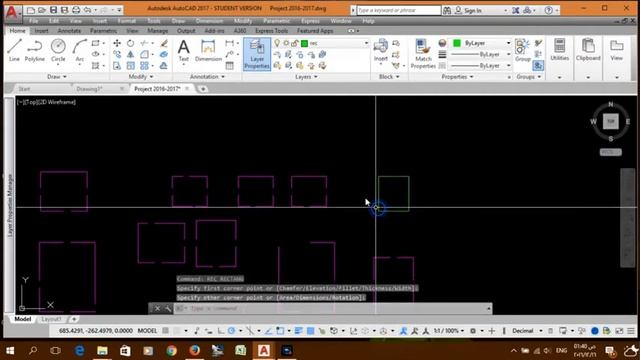This screenshot has width=640, height=360.
Task: Click the Insert block icon
Action: pyautogui.click(x=381, y=51)
